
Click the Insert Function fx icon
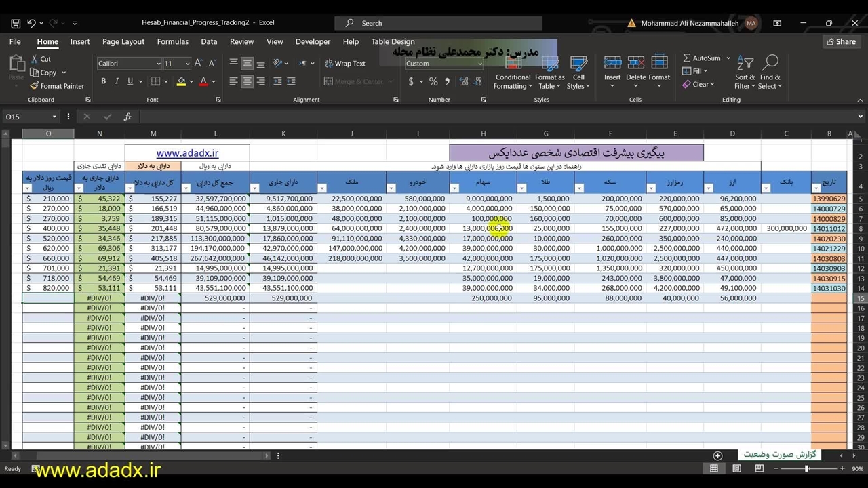click(x=127, y=117)
